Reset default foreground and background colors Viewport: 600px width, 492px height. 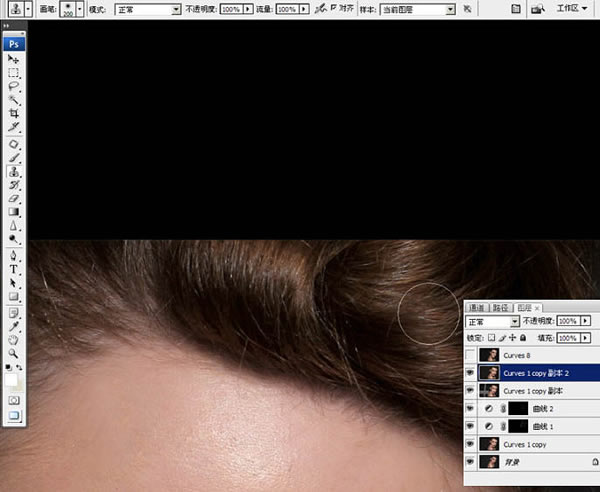[x=8, y=367]
